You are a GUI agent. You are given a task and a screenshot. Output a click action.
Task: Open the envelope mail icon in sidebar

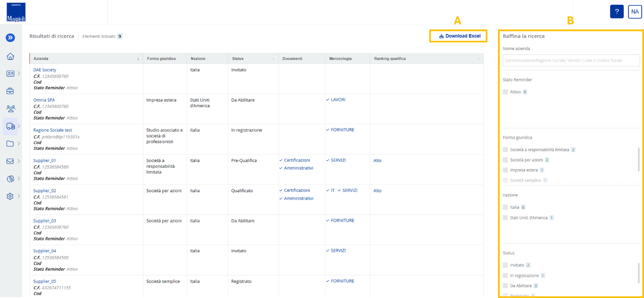10,161
